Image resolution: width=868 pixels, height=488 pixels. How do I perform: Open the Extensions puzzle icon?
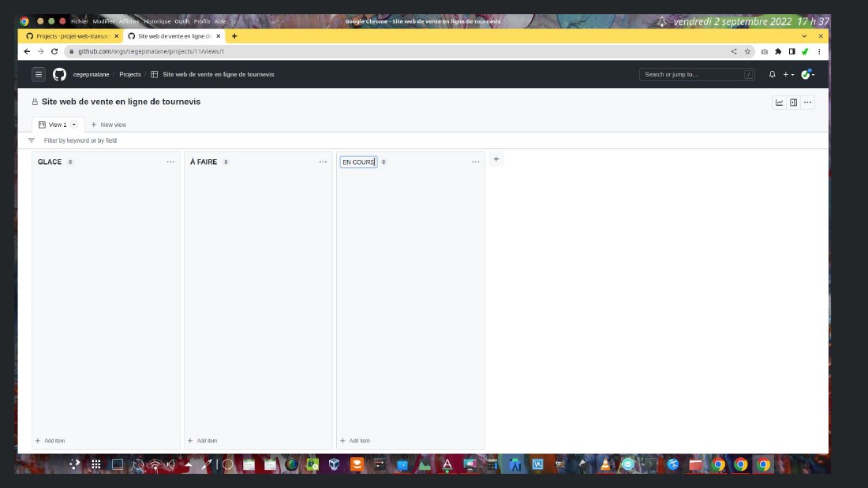click(778, 51)
